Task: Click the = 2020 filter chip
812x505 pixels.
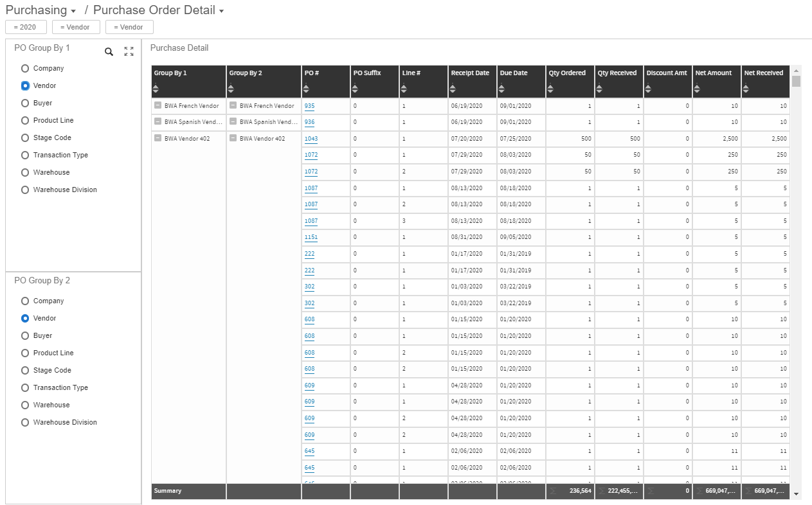Action: tap(26, 27)
